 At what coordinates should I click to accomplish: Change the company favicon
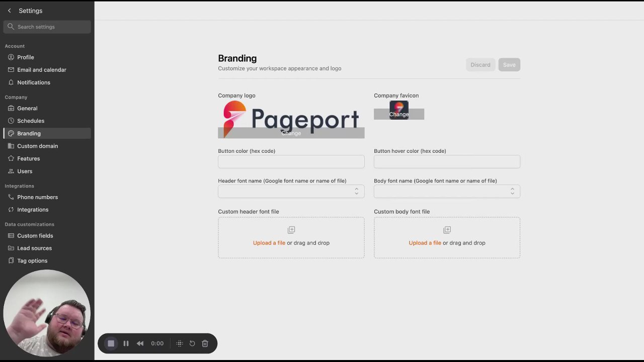tap(399, 114)
